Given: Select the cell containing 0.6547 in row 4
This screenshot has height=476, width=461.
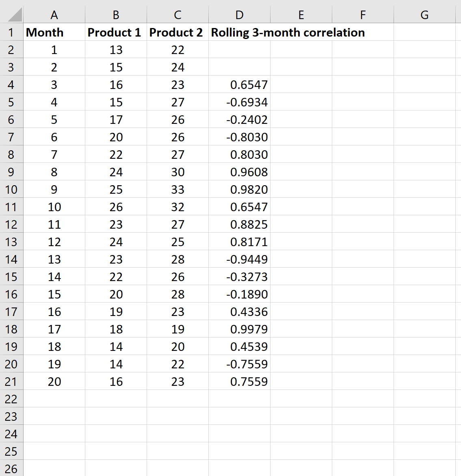Looking at the screenshot, I should tap(239, 84).
